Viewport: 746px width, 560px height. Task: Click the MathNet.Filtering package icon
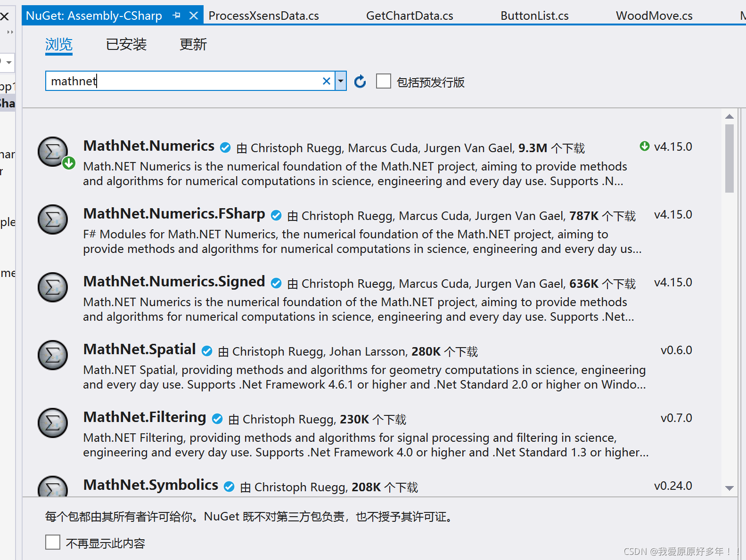coord(53,423)
